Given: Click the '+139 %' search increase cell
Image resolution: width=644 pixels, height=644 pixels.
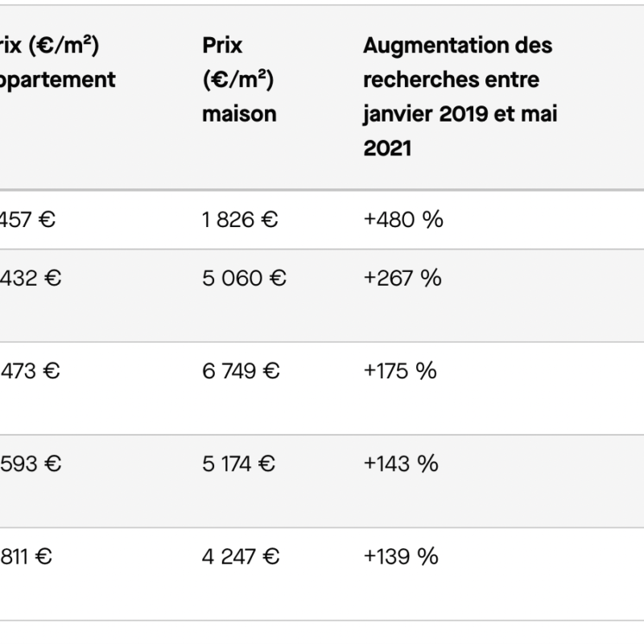Looking at the screenshot, I should [x=400, y=556].
